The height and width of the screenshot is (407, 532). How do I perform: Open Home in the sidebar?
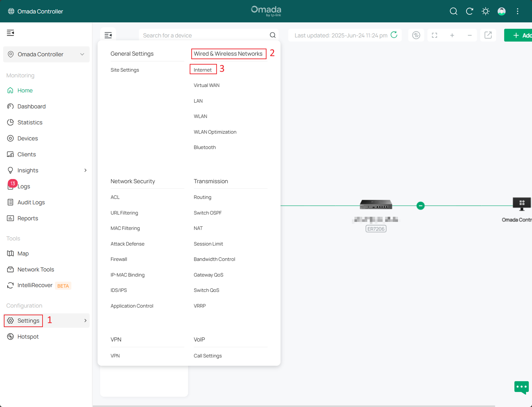[x=46, y=90]
